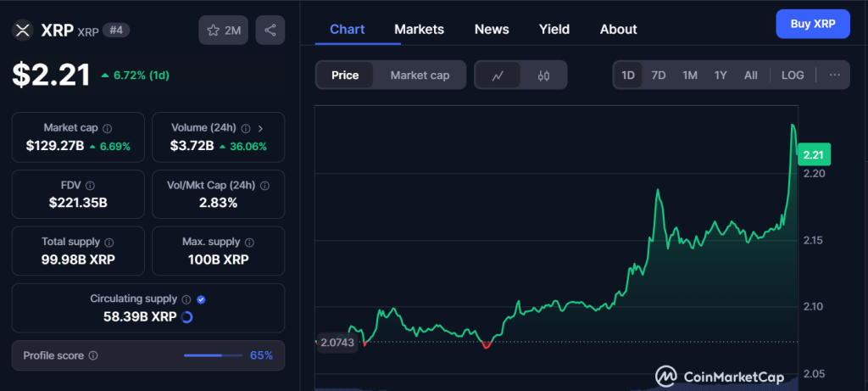Click the $129.27B market cap value
The image size is (868, 391).
[x=55, y=146]
